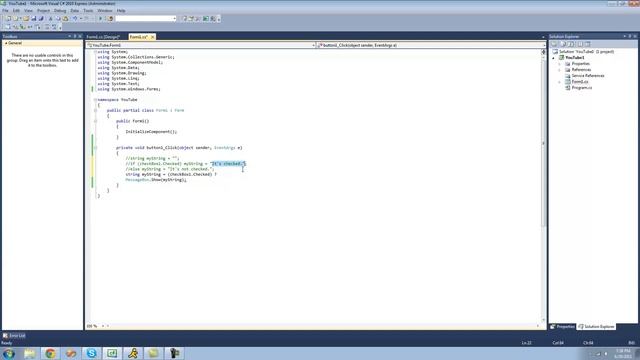Image resolution: width=640 pixels, height=360 pixels.
Task: Collapse the General toolbox group
Action: [x=6, y=43]
